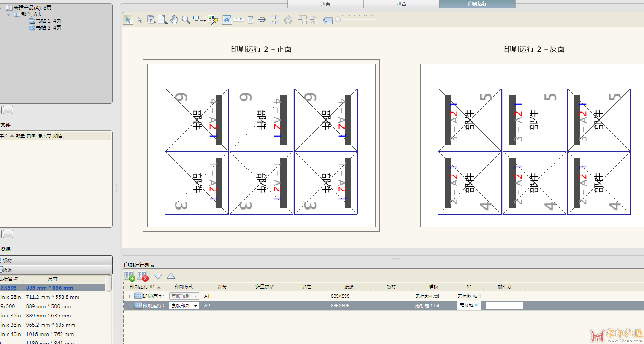Select paper size 965.2 mm * 635 mm

[52, 325]
